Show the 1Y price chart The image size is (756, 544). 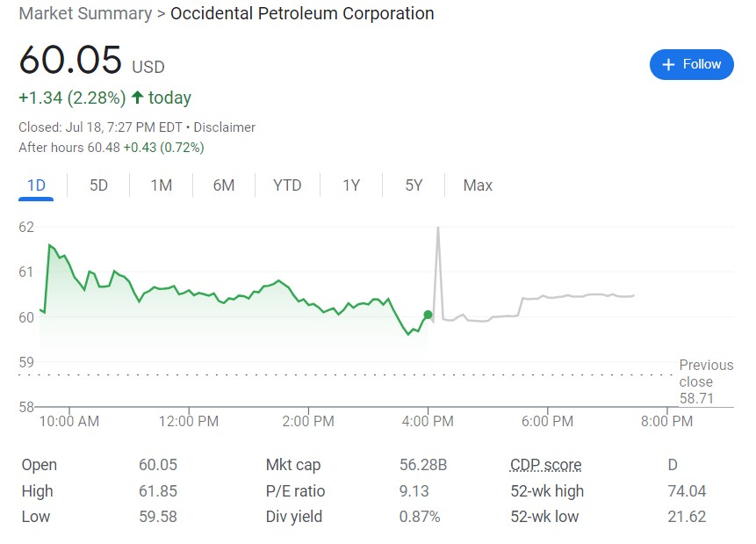(x=351, y=185)
